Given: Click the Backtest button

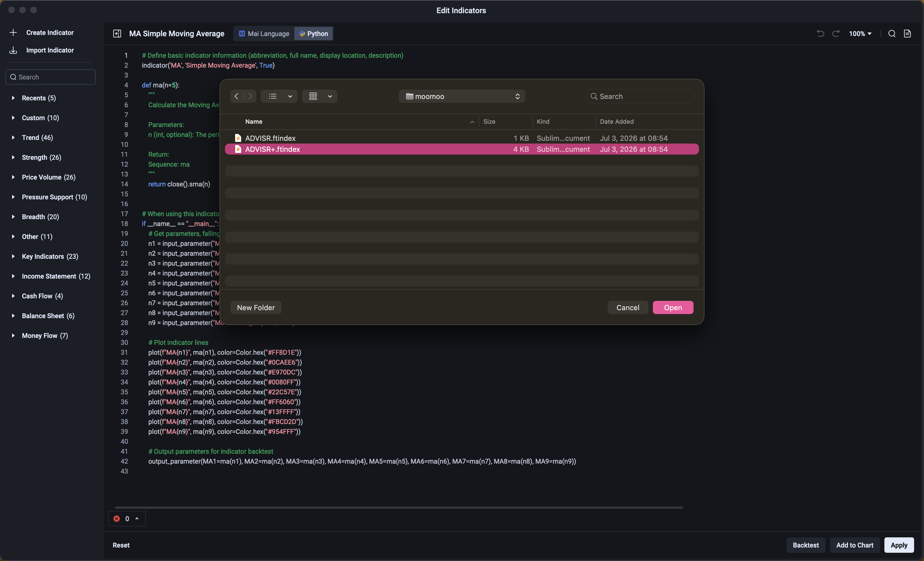Looking at the screenshot, I should pyautogui.click(x=805, y=545).
